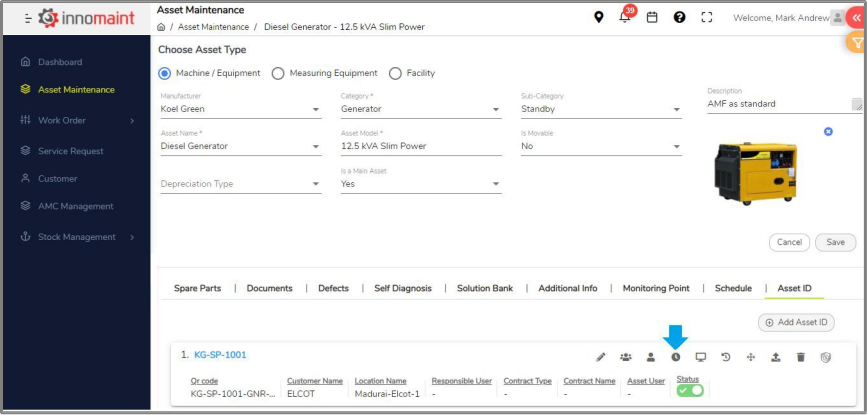Switch to the Spare Parts tab
Viewport: 867px width, 415px height.
[x=197, y=288]
